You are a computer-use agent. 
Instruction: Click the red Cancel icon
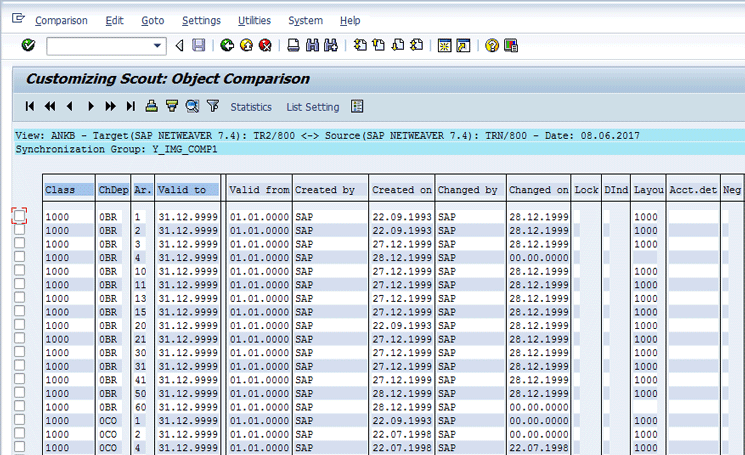pos(265,46)
